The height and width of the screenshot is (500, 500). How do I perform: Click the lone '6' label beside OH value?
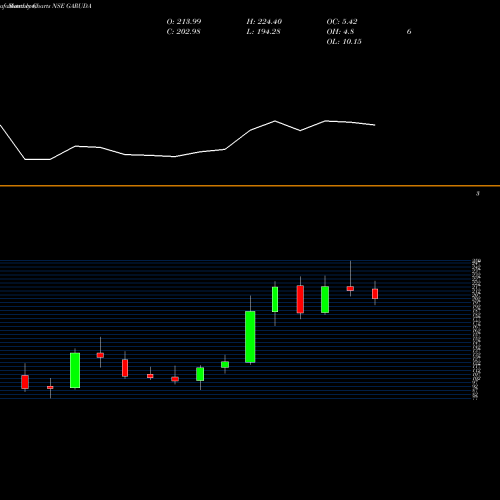coord(409,32)
